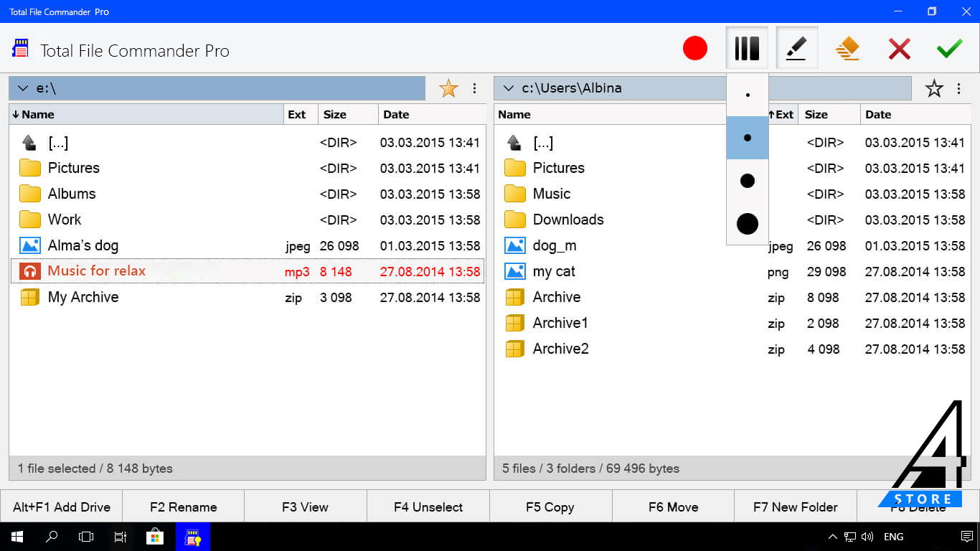Click the Archive1 zip icon
The width and height of the screenshot is (980, 551).
515,323
